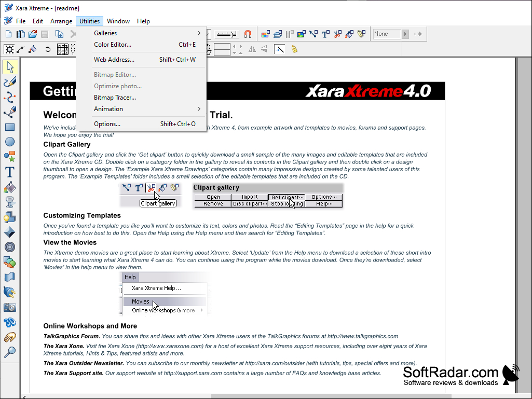
Task: Select the Bevel tool
Action: point(10,232)
